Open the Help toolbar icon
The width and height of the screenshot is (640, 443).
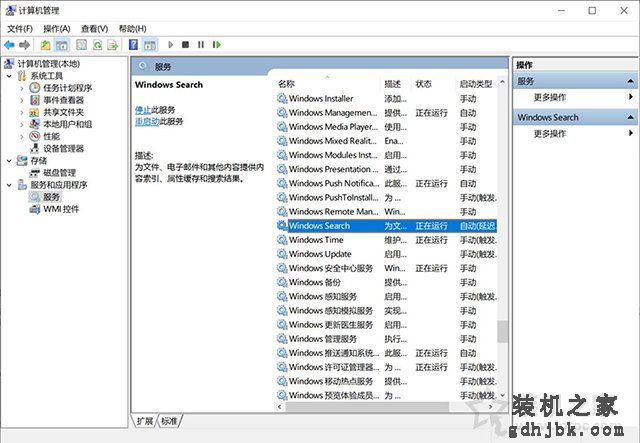(133, 45)
